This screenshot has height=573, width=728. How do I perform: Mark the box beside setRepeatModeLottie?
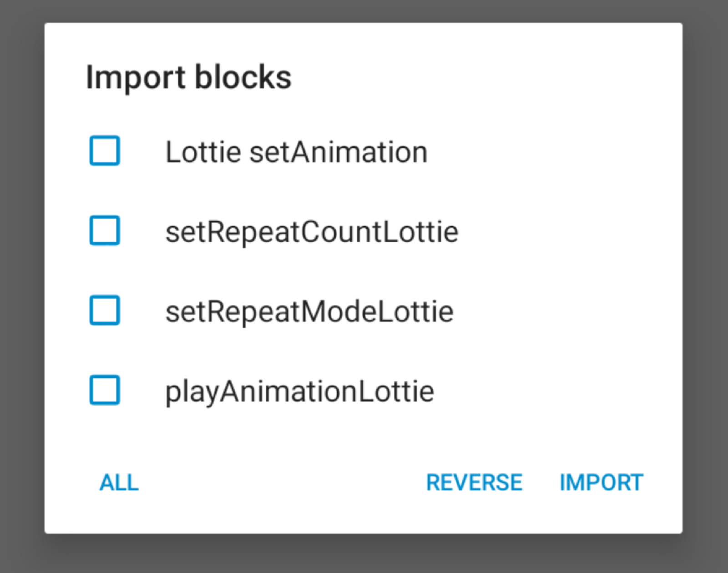tap(105, 310)
